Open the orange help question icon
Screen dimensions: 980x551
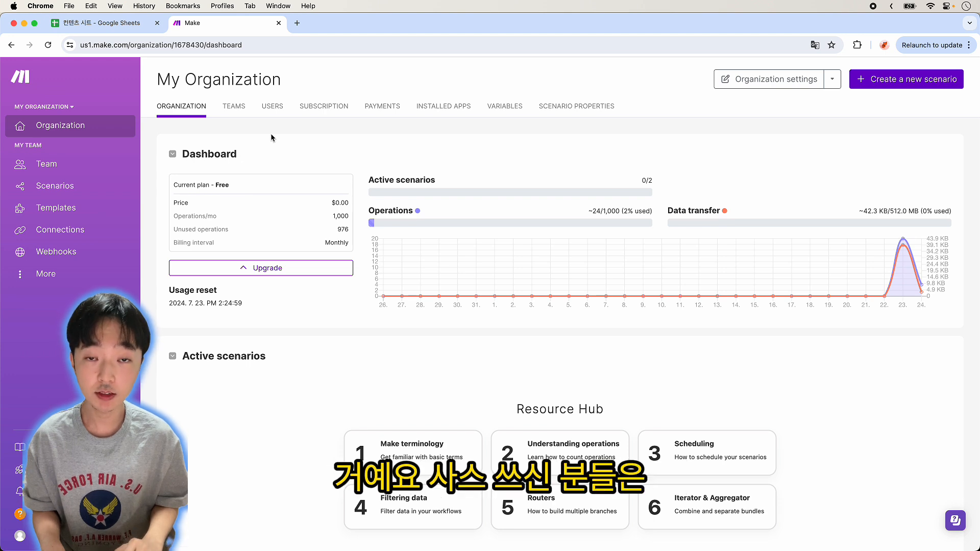20,514
